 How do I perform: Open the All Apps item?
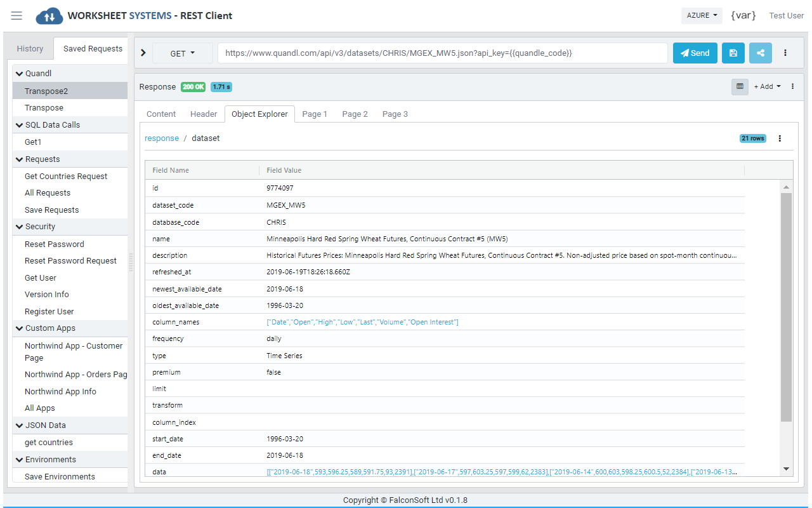[x=70, y=408]
